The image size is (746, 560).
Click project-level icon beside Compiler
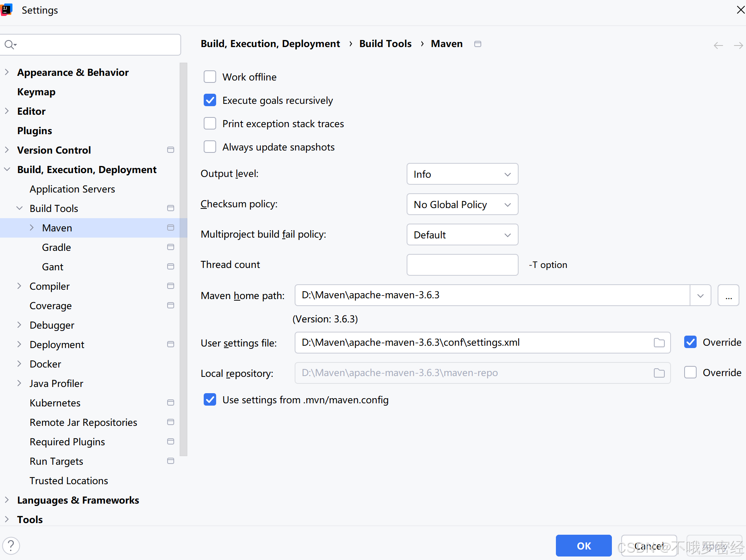(170, 286)
